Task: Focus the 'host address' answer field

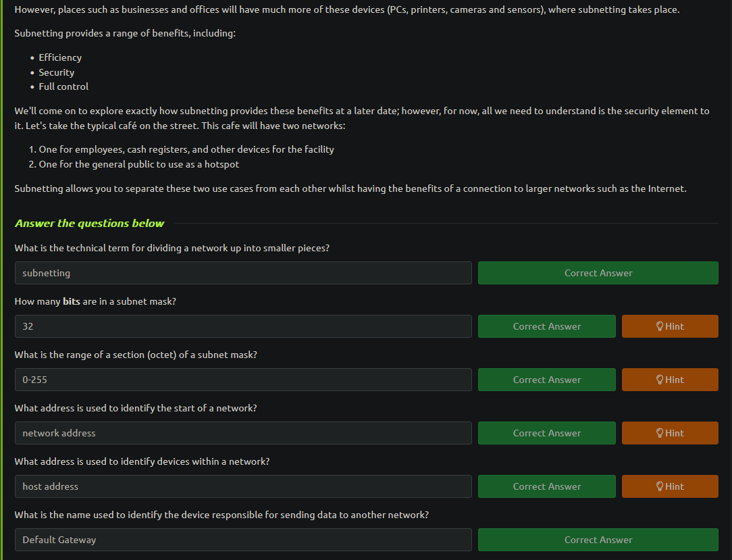Action: coord(243,486)
